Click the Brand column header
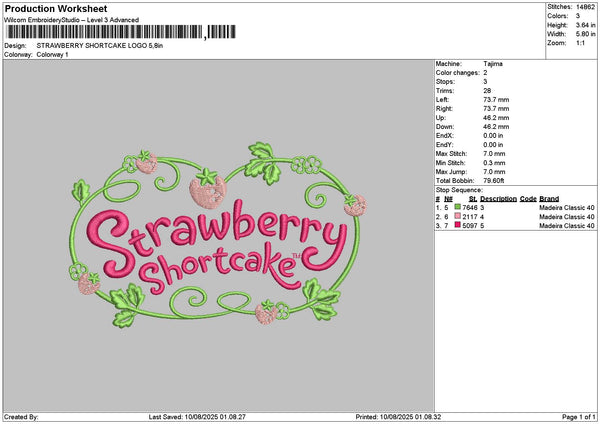Viewport: 600px width, 424px height. [549, 198]
